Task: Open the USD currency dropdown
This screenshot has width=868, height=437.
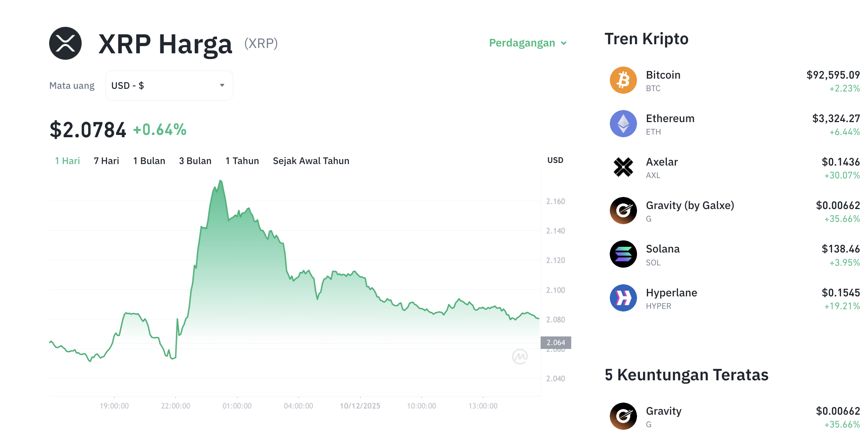Action: (169, 85)
